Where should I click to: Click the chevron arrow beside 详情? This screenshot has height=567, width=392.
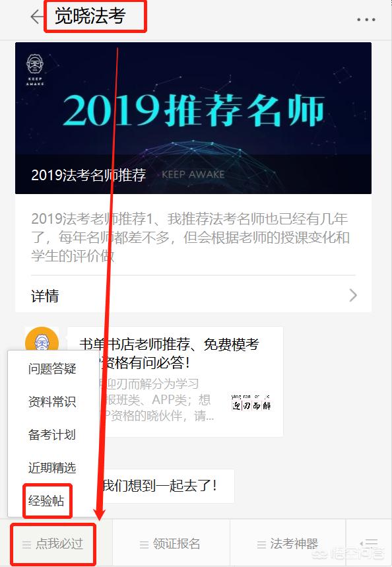[x=353, y=296]
